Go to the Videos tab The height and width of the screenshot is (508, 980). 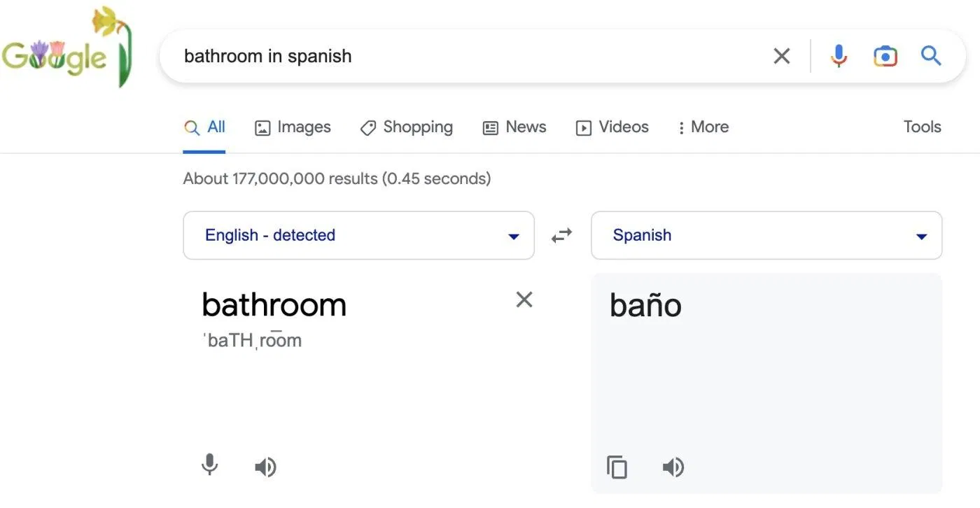(612, 127)
